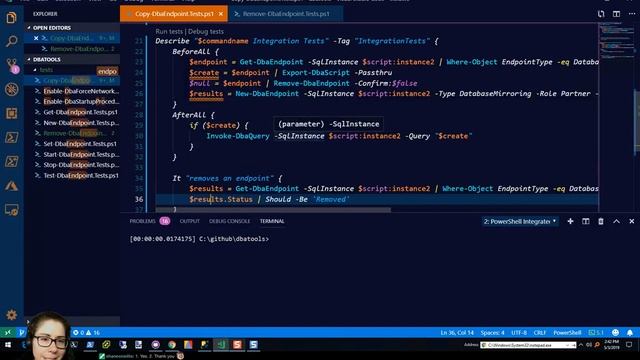
Task: Select the Terminal panel tab
Action: 272,221
